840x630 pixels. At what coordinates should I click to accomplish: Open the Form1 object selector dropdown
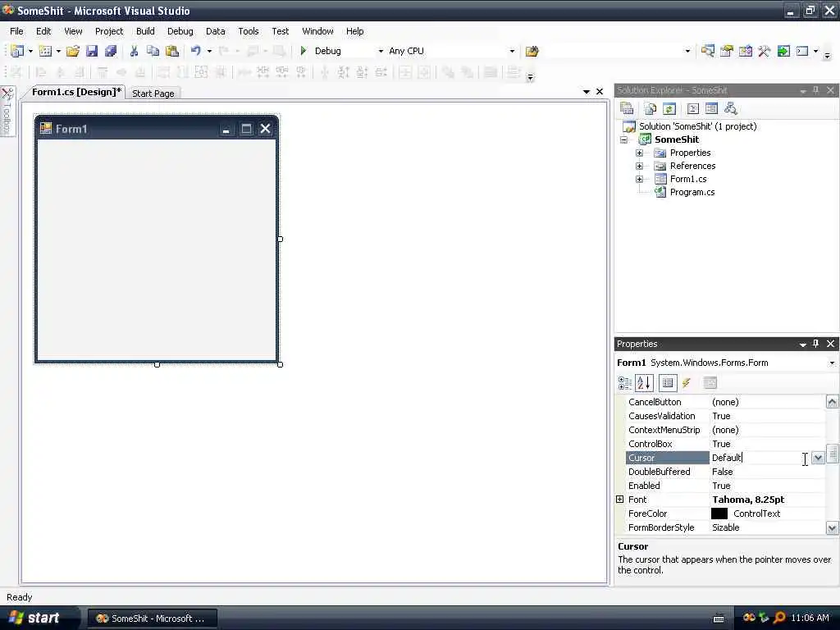pos(832,363)
